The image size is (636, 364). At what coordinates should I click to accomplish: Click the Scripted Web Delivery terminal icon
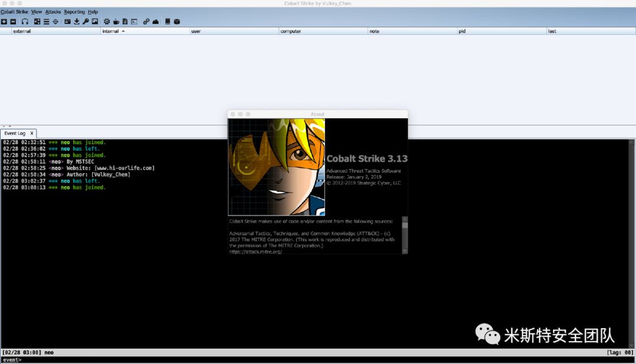pyautogui.click(x=134, y=22)
